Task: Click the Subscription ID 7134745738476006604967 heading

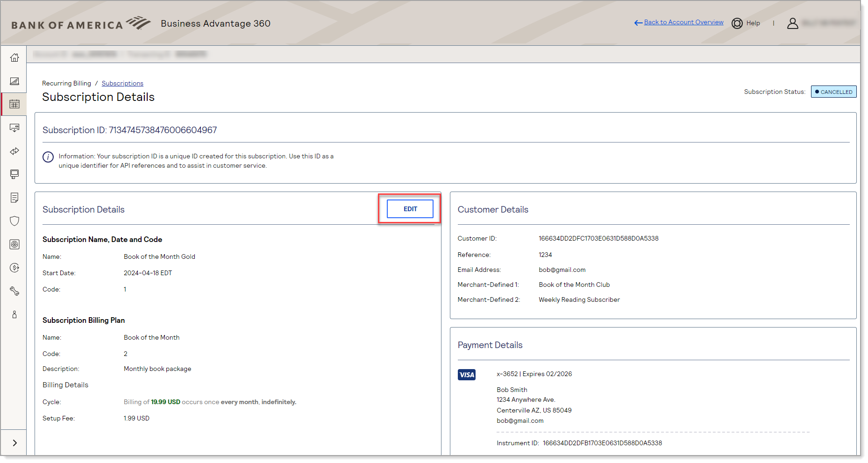Action: (x=130, y=130)
